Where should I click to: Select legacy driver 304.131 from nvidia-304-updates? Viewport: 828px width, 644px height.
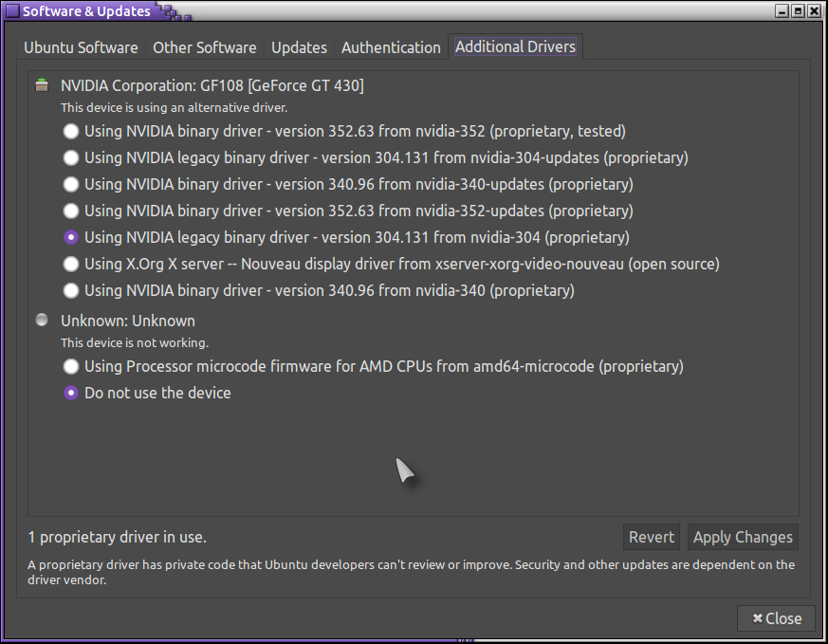tap(376, 157)
